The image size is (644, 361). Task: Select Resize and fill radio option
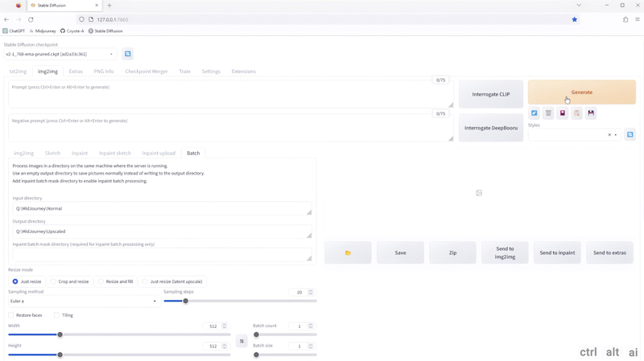115,281
